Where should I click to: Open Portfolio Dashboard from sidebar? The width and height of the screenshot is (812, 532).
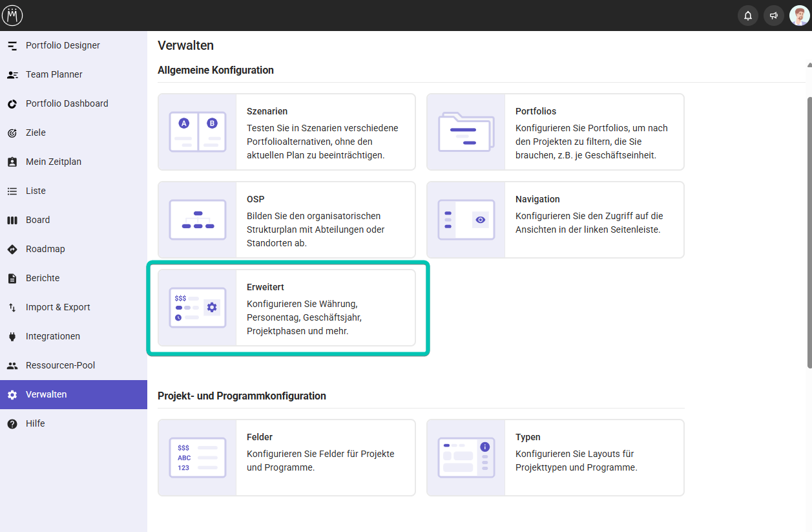67,103
